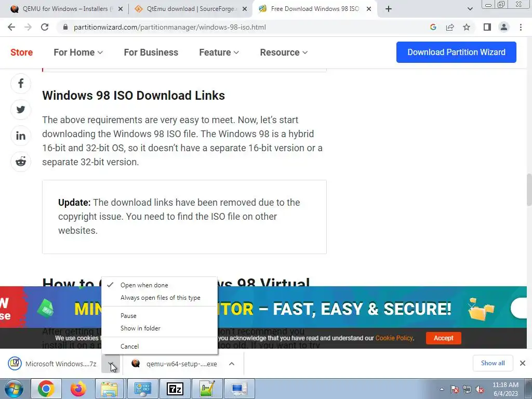Share article on Twitter
532x399 pixels.
[21, 110]
